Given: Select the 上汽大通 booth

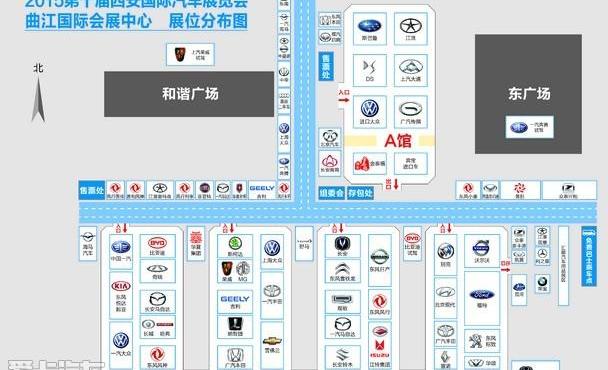Looking at the screenshot, I should click(x=411, y=70).
